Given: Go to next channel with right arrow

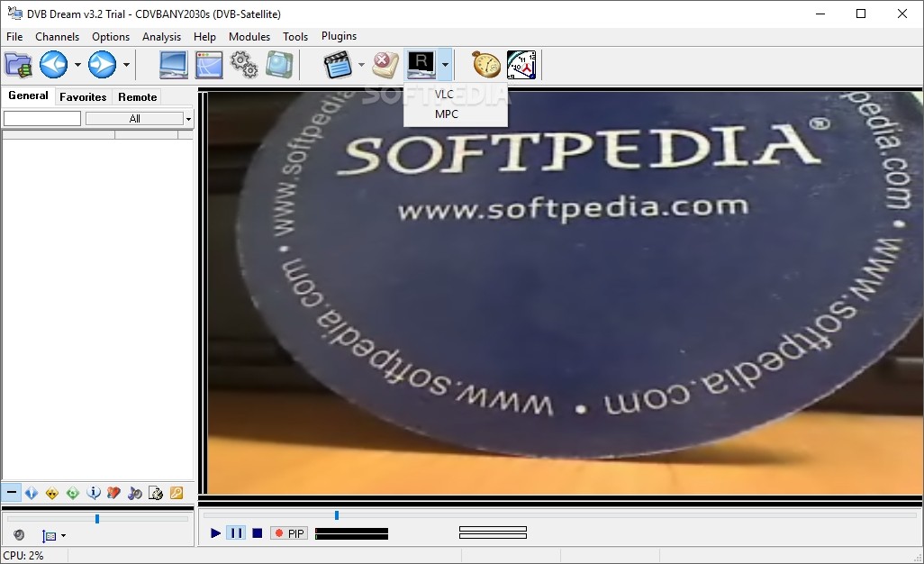Looking at the screenshot, I should point(103,65).
